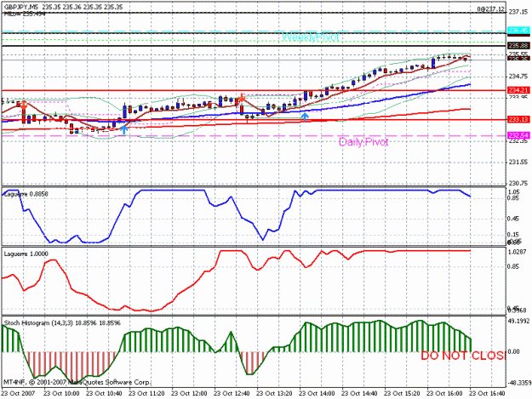The width and height of the screenshot is (532, 399).
Task: Click the 23 Oct 2007 time label
Action: [18, 393]
